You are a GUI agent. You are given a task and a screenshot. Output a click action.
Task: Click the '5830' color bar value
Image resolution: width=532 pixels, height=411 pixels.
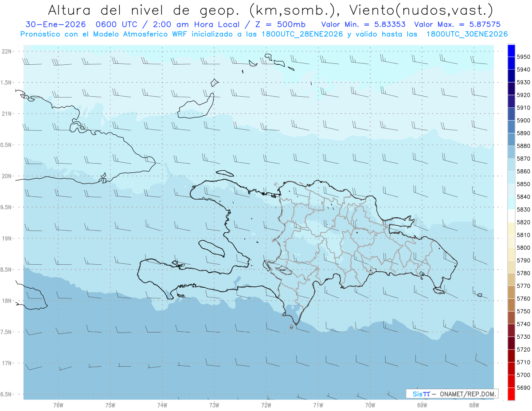[523, 209]
